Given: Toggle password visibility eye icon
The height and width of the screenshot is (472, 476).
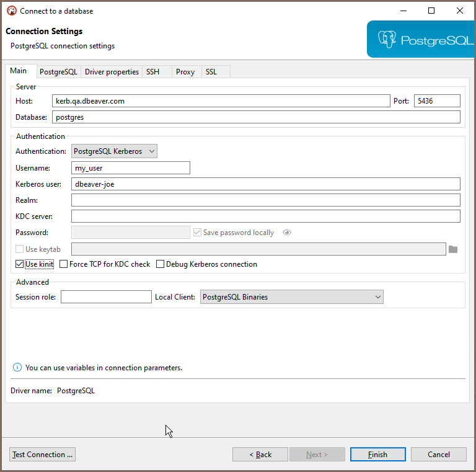Looking at the screenshot, I should click(x=286, y=233).
